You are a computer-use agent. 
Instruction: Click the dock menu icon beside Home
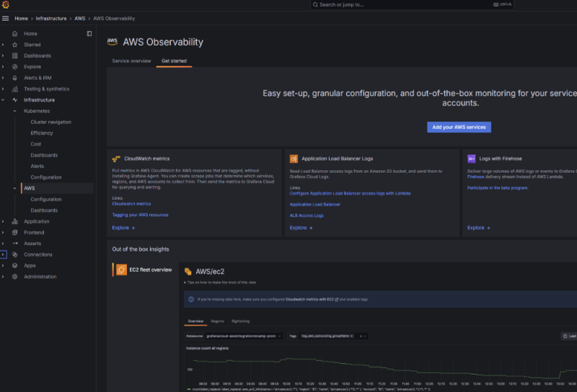[x=89, y=33]
